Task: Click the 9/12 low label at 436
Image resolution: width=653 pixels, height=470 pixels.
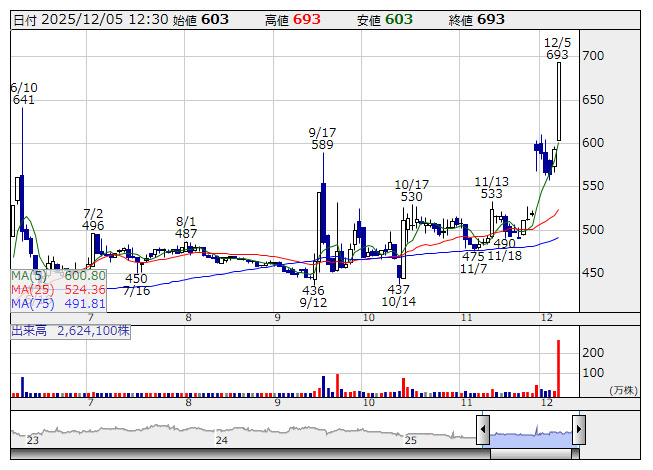Action: 313,296
